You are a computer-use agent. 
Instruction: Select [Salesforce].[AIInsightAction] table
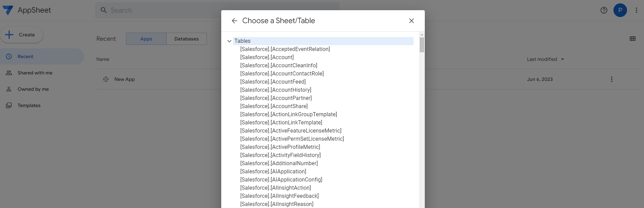276,188
